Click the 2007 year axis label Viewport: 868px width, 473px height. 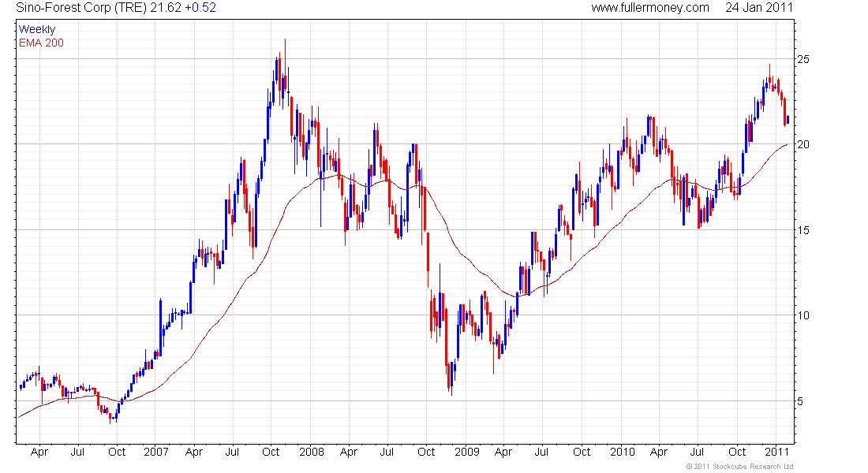click(156, 452)
